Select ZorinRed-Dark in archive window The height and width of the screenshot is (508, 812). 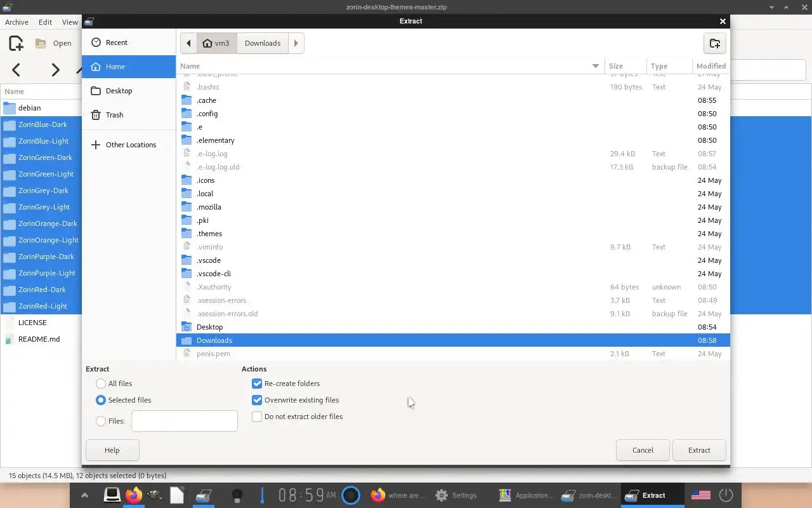pos(41,290)
